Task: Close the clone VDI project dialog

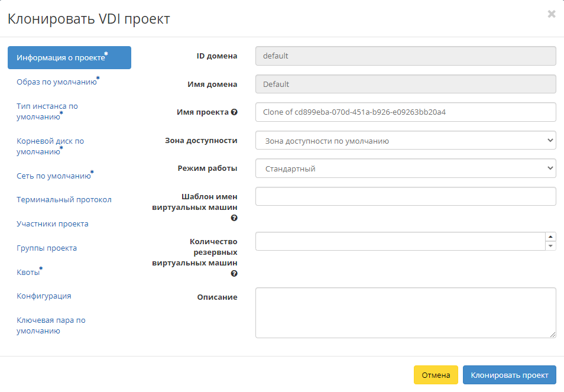Action: [551, 14]
